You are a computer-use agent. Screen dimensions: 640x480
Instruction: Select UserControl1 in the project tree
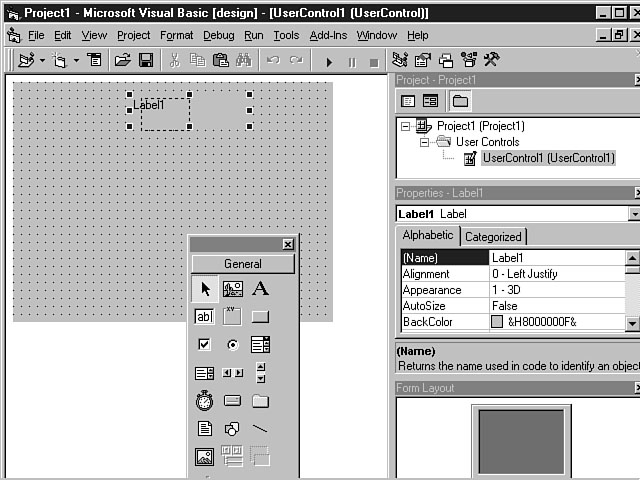[x=548, y=158]
